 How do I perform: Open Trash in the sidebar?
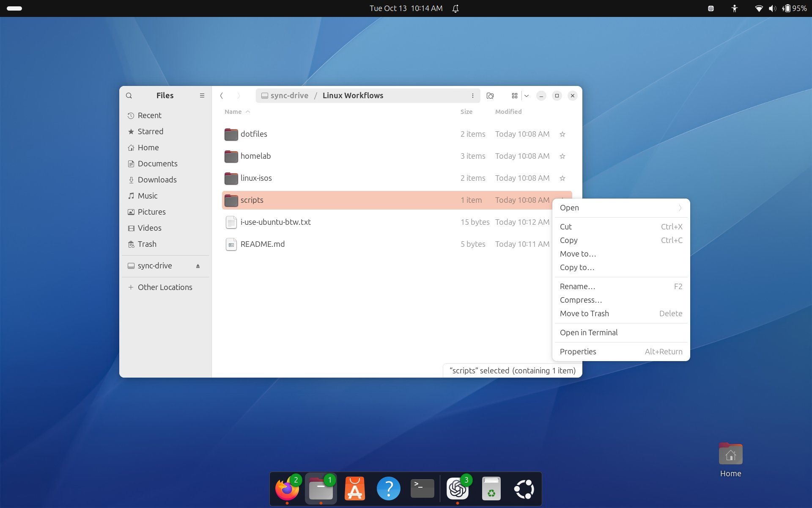coord(165,244)
